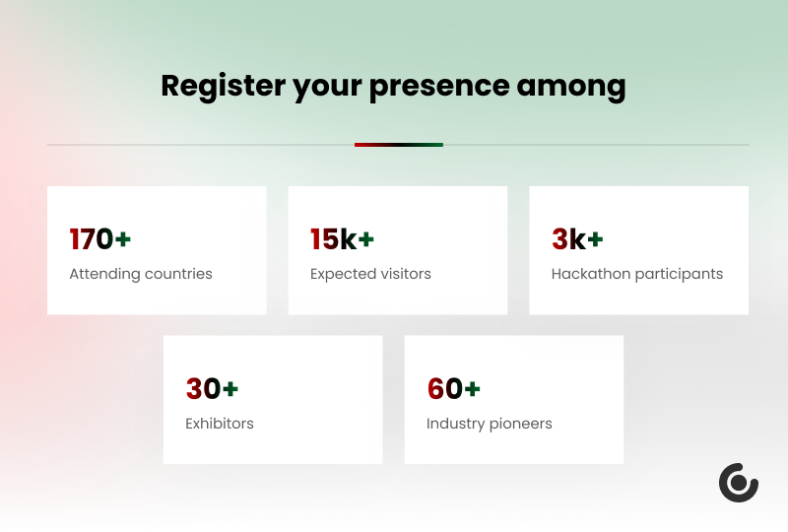The image size is (788, 532).
Task: Click the 30+ statistic number
Action: [212, 388]
